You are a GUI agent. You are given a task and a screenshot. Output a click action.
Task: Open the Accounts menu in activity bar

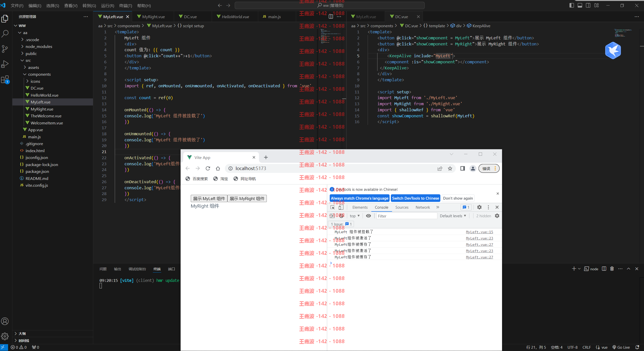pyautogui.click(x=5, y=321)
